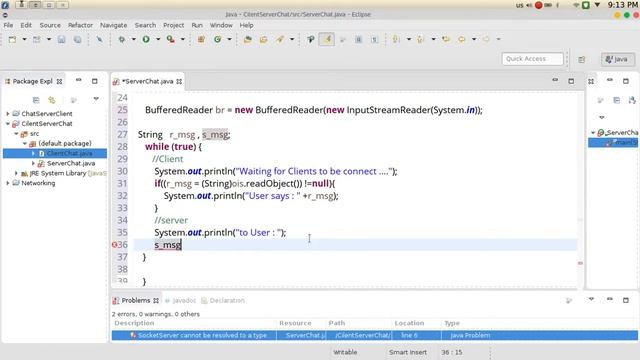Click the Search flashlight toolbar icon

tap(280, 39)
